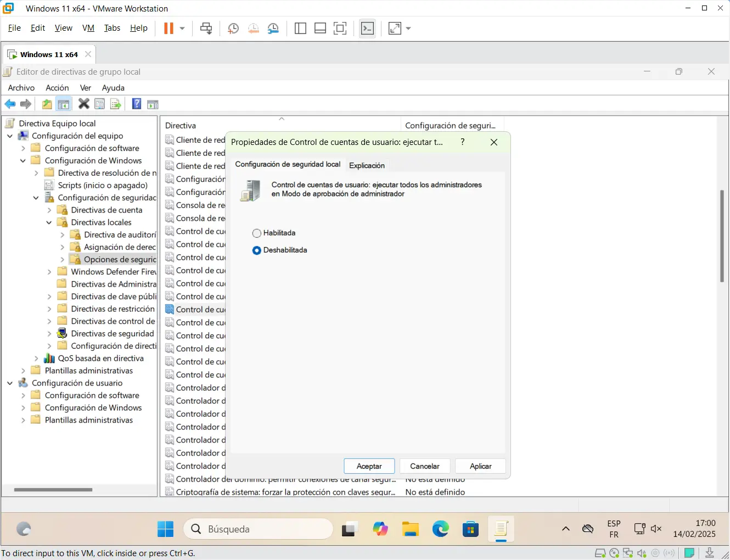
Task: Open the Ayuda menu
Action: coord(113,88)
